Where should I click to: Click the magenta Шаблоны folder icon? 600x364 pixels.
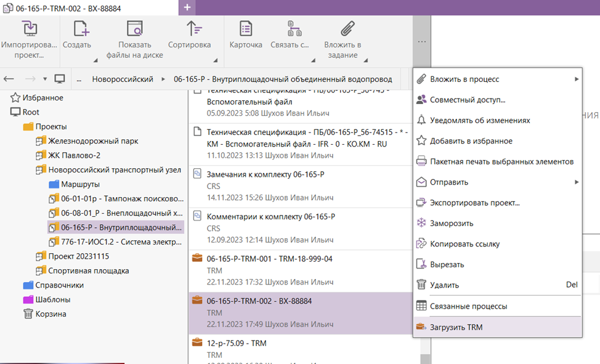click(x=28, y=299)
